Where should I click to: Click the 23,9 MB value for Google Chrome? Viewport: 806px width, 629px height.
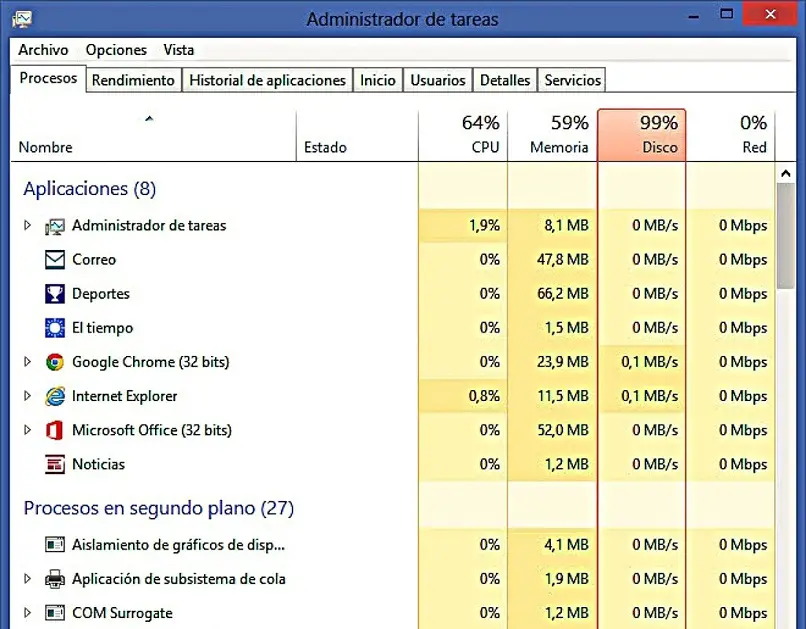pos(562,362)
